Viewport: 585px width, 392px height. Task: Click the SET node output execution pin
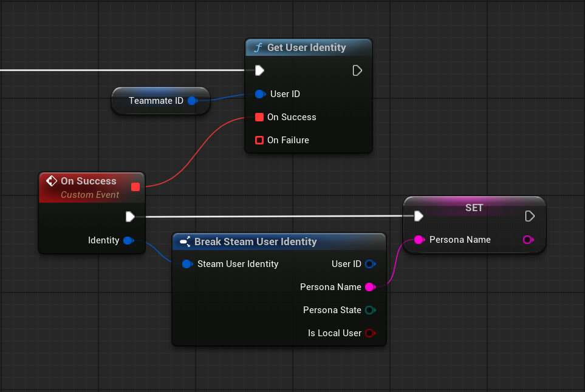tap(529, 216)
